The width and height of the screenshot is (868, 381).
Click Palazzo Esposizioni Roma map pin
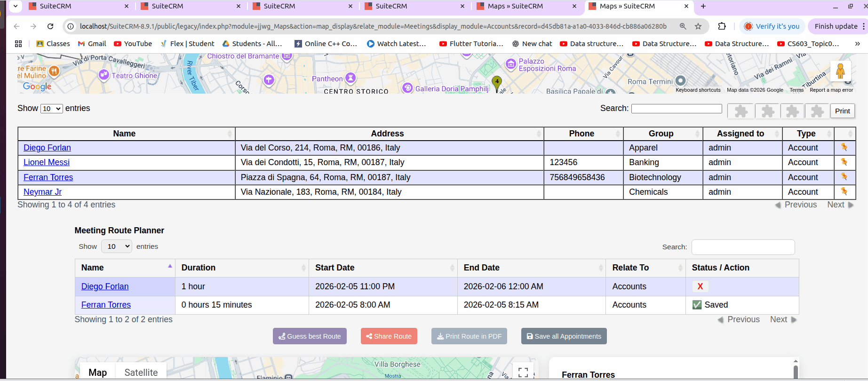[511, 64]
